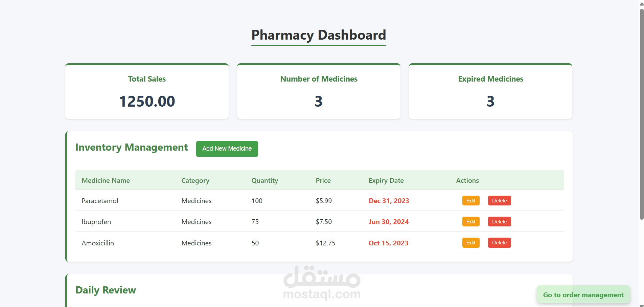Click the Pharmacy Dashboard title
The image size is (644, 307).
(x=319, y=35)
